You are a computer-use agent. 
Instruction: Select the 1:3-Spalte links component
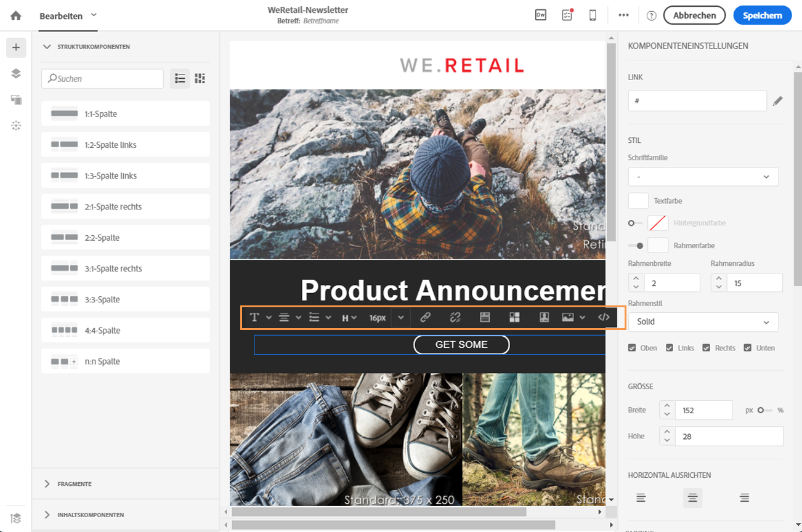pos(126,175)
